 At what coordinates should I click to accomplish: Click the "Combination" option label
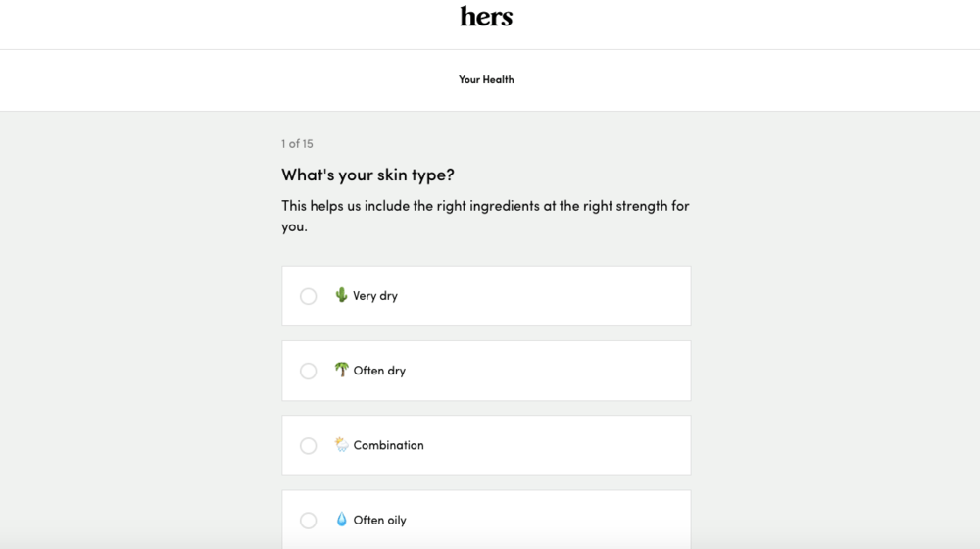point(388,445)
